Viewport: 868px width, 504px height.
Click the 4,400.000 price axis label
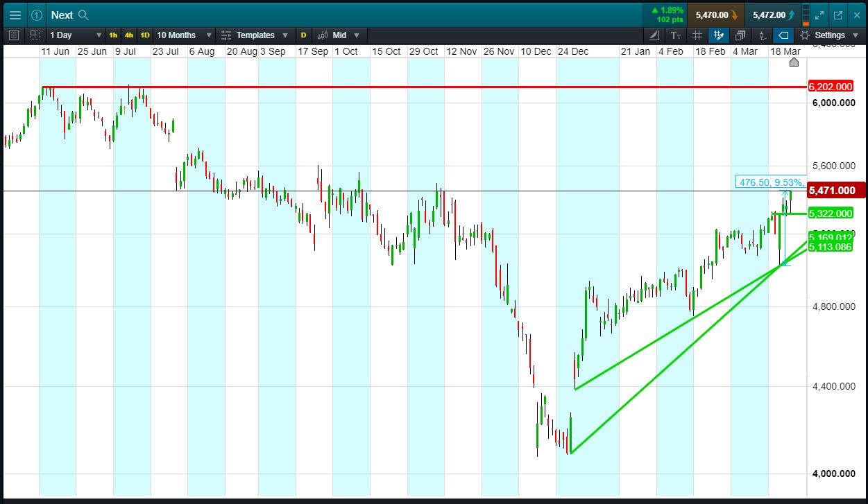[835, 385]
